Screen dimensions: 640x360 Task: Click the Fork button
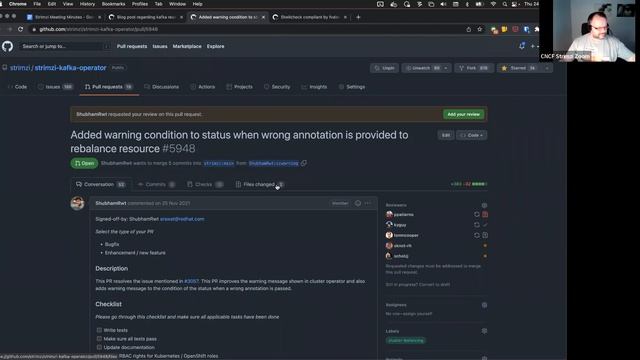coord(473,68)
